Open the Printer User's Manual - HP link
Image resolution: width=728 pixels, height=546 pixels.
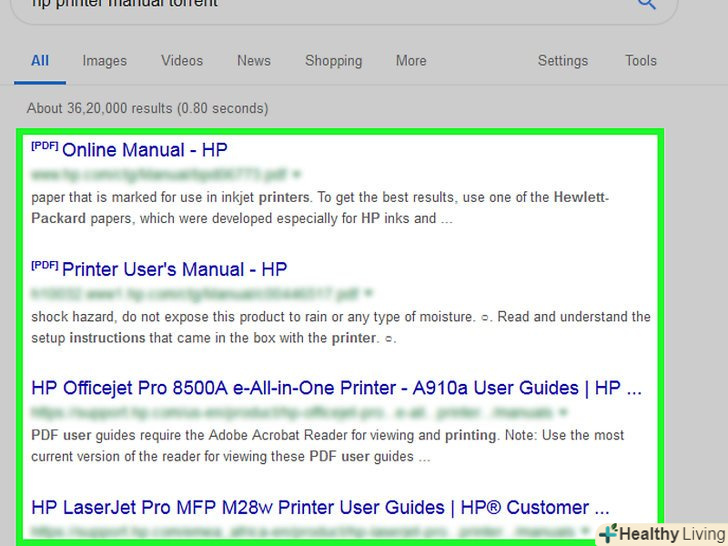tap(175, 269)
